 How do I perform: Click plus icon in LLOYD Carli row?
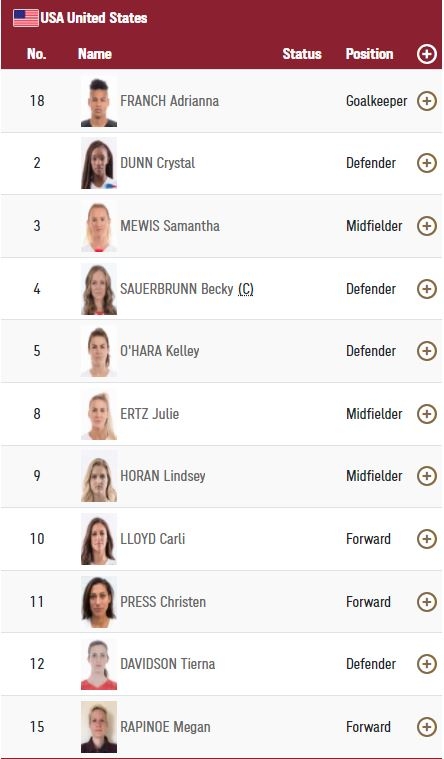[427, 539]
